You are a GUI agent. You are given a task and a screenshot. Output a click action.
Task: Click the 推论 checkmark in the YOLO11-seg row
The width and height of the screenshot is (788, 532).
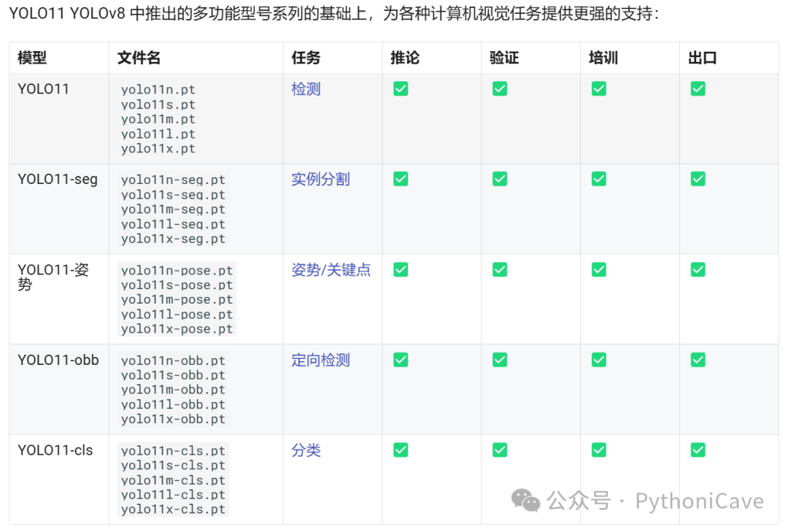click(x=401, y=179)
